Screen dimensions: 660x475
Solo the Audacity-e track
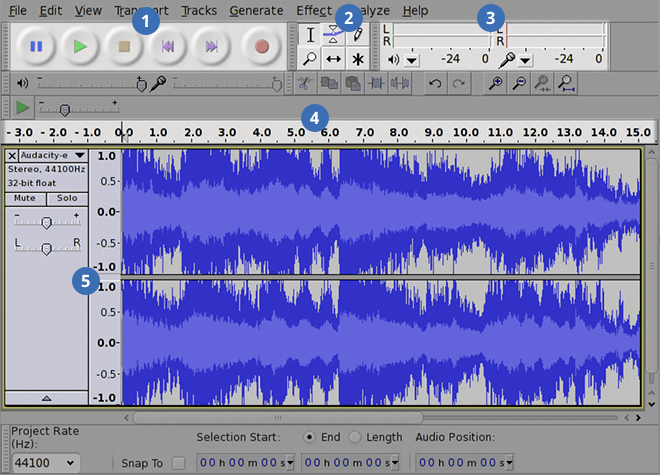pyautogui.click(x=67, y=198)
